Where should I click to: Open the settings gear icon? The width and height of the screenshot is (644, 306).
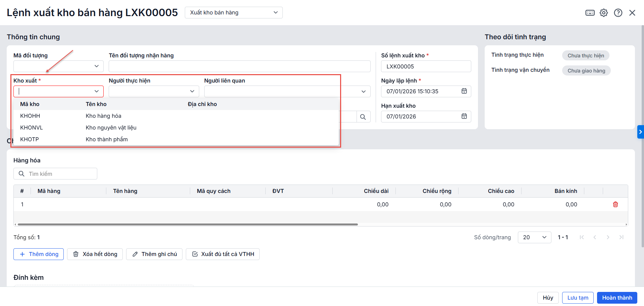click(604, 13)
